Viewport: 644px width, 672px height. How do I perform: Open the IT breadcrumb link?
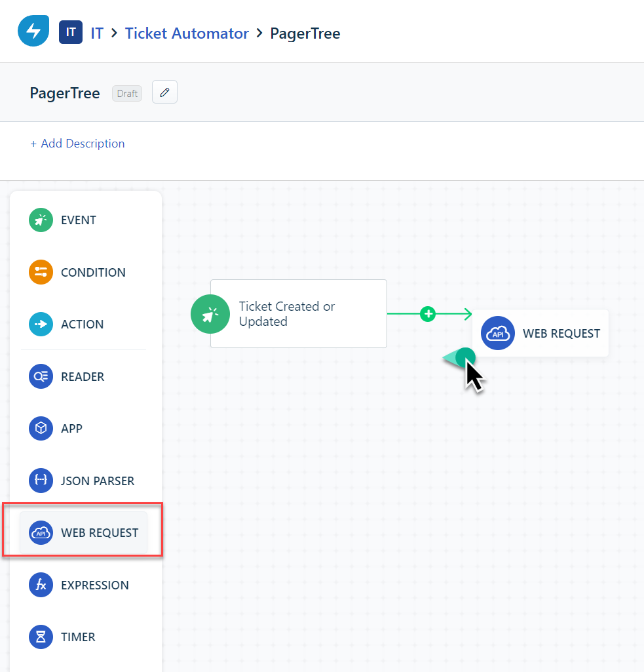(97, 33)
